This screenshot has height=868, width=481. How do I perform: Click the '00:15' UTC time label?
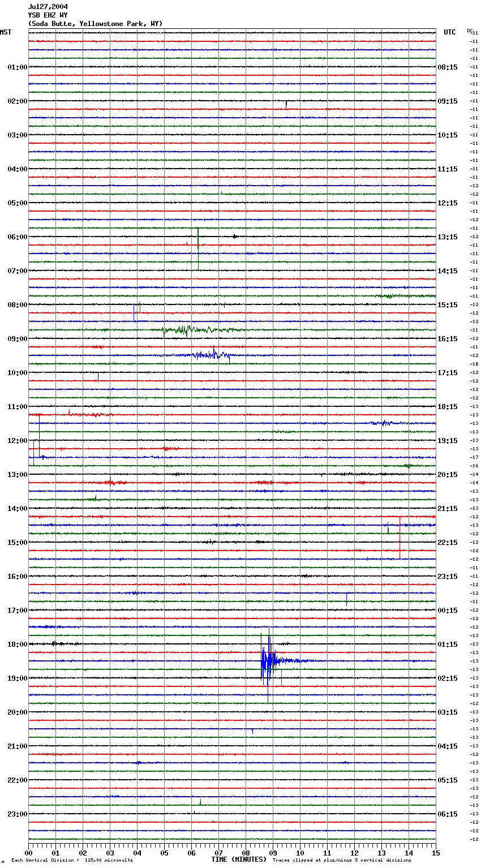448,611
